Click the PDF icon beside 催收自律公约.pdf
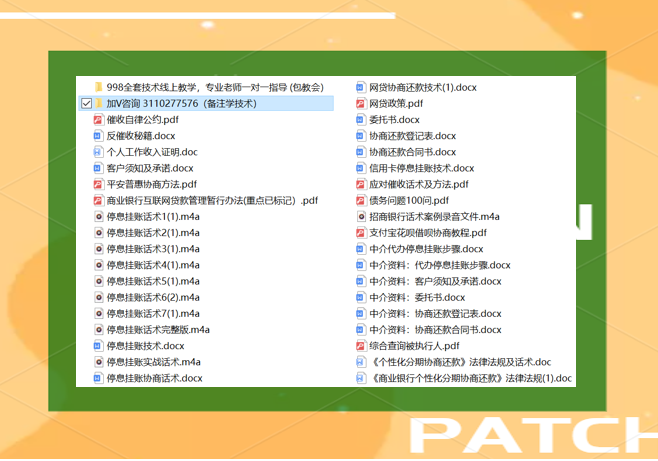 (98, 120)
